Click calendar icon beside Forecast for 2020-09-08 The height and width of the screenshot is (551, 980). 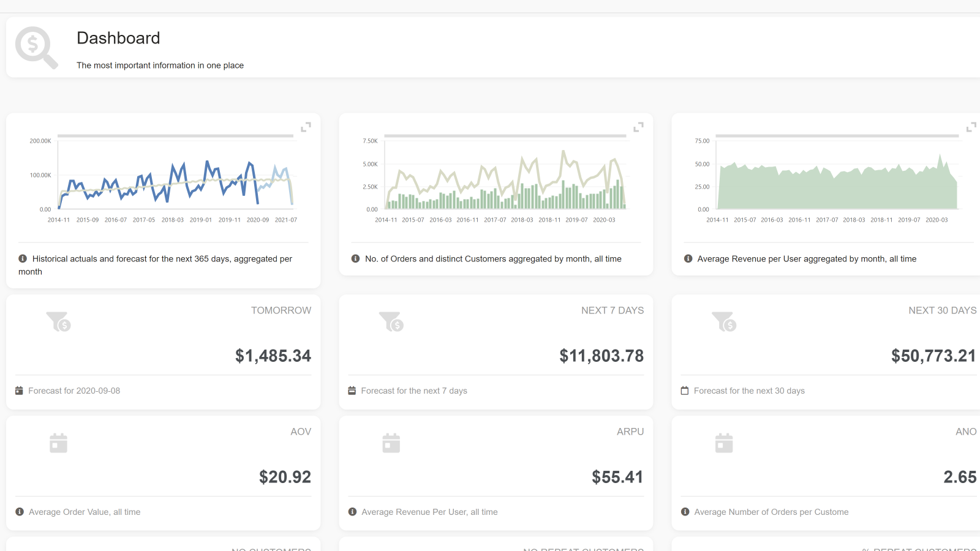(x=19, y=391)
